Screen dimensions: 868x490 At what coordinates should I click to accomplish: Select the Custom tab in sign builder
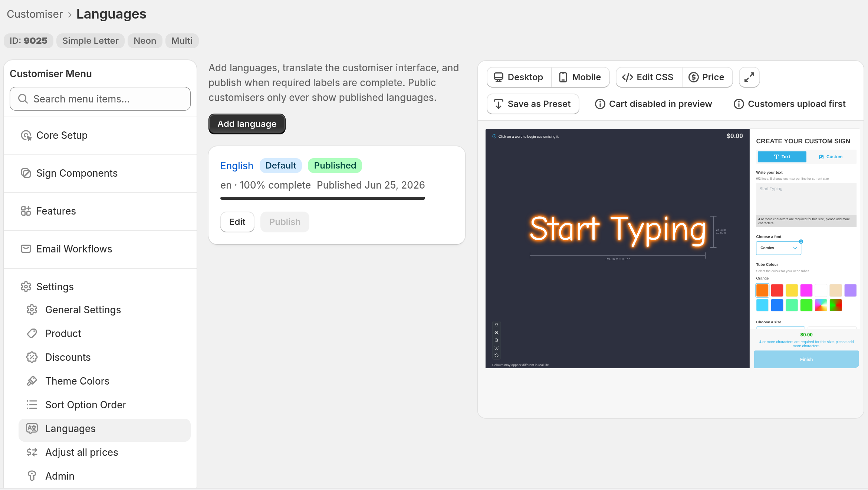[831, 157]
